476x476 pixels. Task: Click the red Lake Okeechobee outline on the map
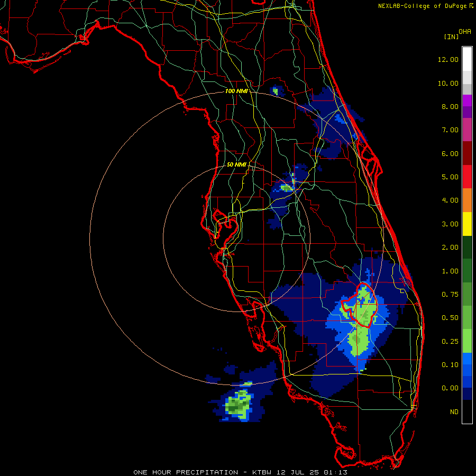(x=360, y=305)
